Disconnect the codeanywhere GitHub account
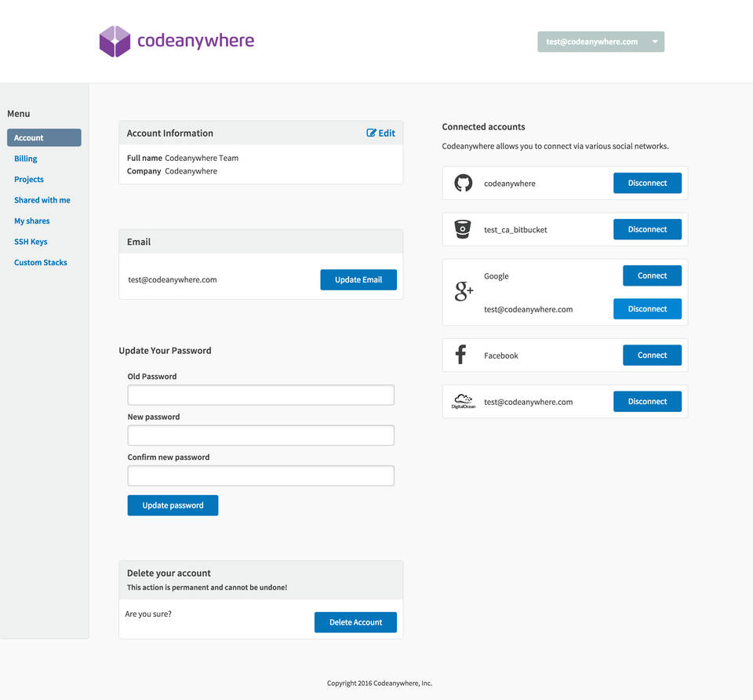The height and width of the screenshot is (700, 753). [x=647, y=184]
